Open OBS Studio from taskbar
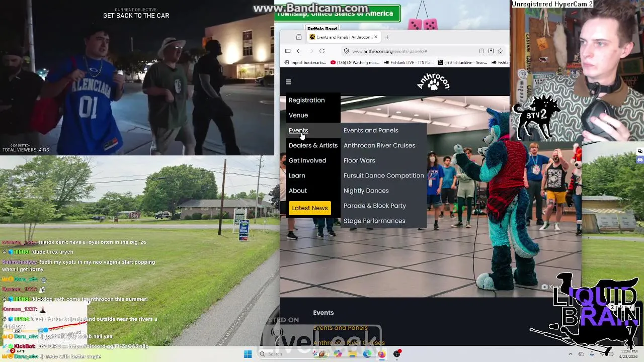Screen dimensions: 644x362 (397, 354)
